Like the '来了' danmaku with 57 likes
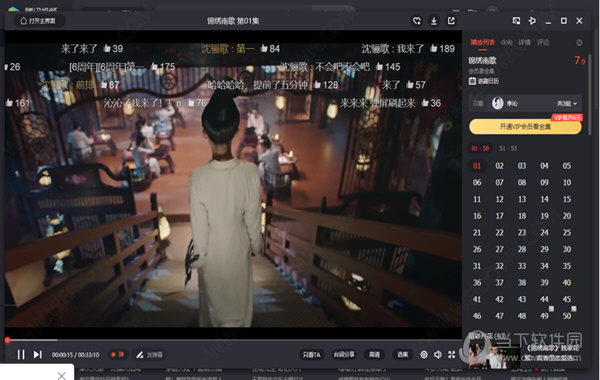The width and height of the screenshot is (600, 380). coord(410,85)
